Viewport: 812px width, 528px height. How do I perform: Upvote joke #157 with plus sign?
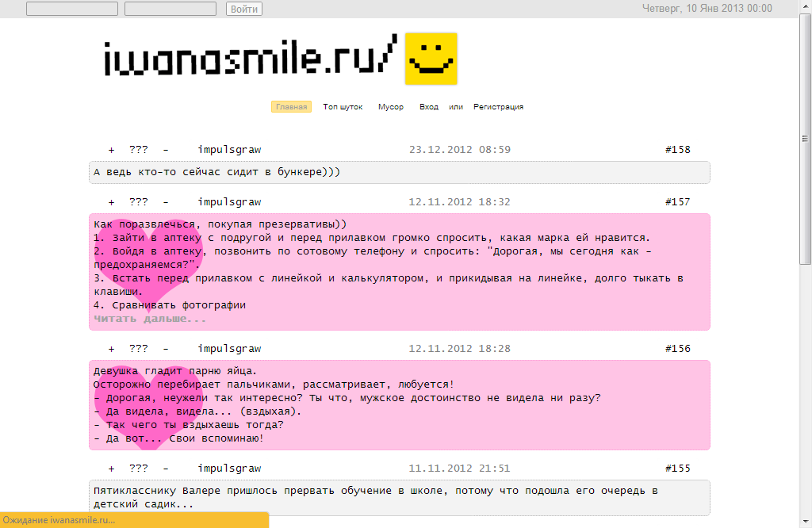[111, 202]
